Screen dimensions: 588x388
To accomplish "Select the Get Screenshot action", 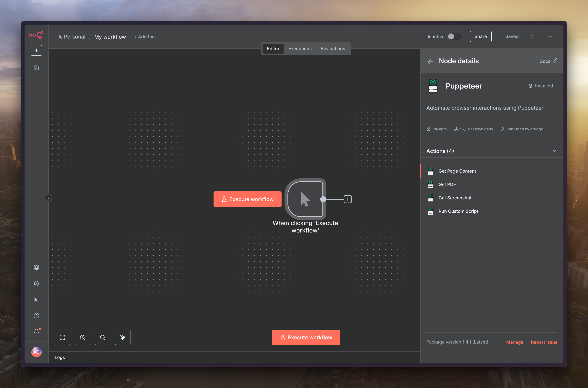I will [455, 198].
